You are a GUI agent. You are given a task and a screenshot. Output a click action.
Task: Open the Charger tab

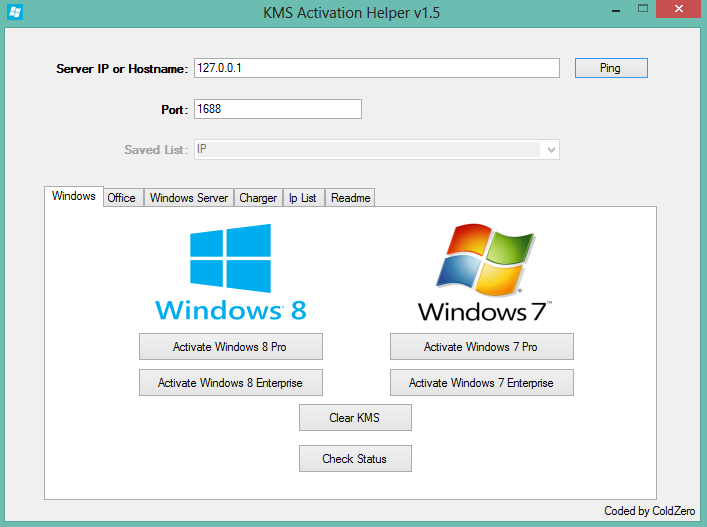coord(258,198)
